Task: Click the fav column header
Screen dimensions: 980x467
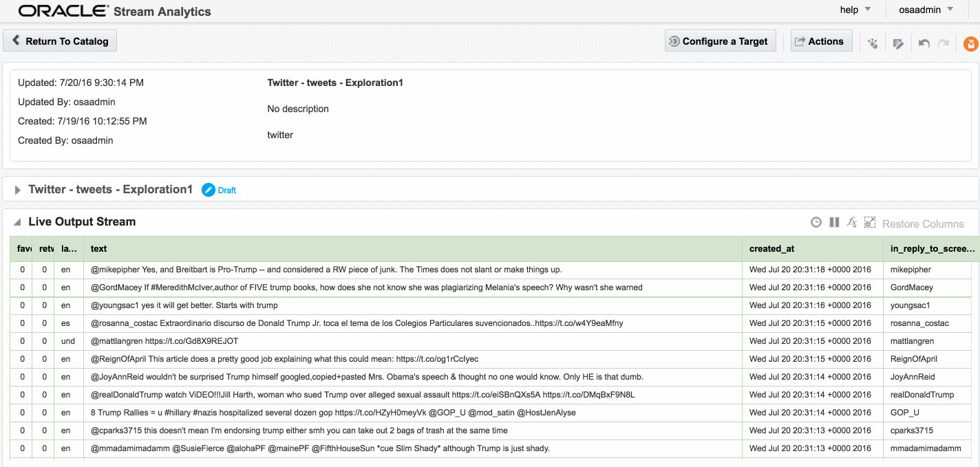Action: (x=22, y=248)
